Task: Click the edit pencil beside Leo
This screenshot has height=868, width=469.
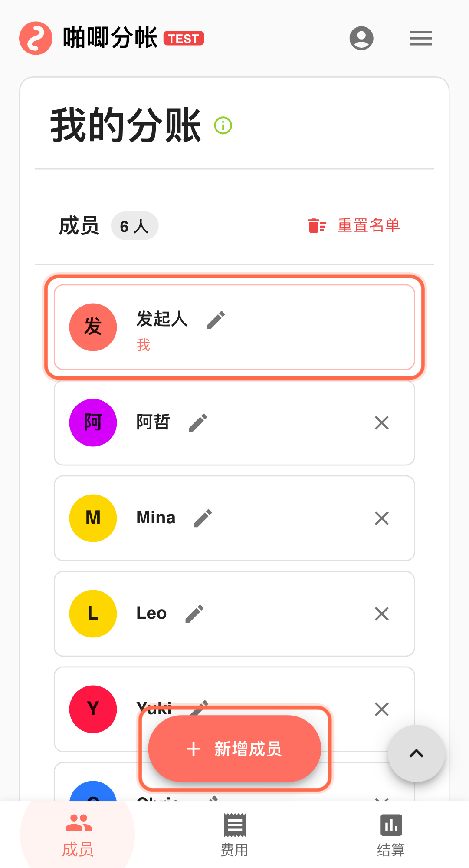Action: click(x=194, y=614)
